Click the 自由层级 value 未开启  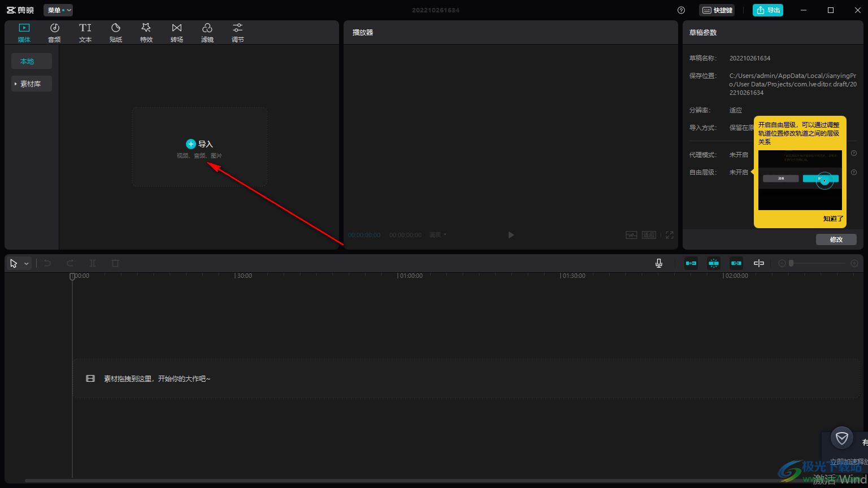click(739, 172)
